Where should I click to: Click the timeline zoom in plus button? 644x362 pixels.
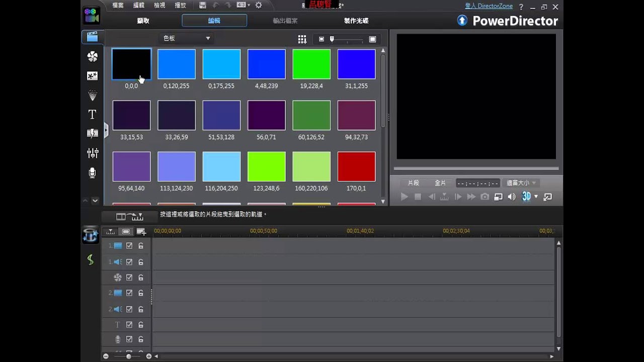click(x=149, y=356)
